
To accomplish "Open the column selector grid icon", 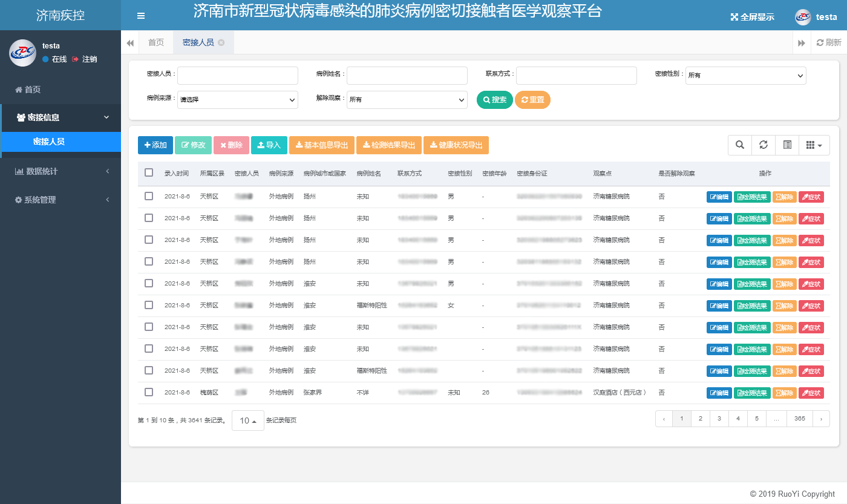I will point(814,145).
